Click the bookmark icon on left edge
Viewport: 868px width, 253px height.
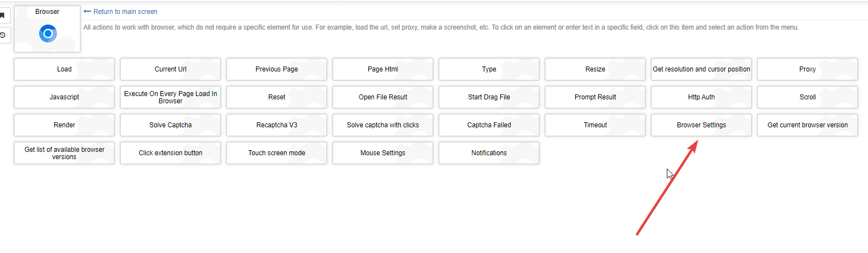[x=3, y=16]
